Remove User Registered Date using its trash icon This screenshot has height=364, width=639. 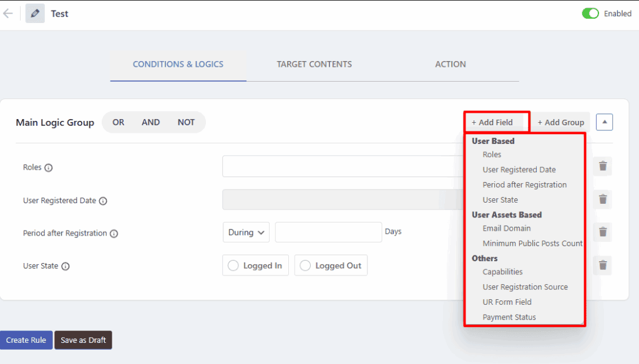pos(602,199)
